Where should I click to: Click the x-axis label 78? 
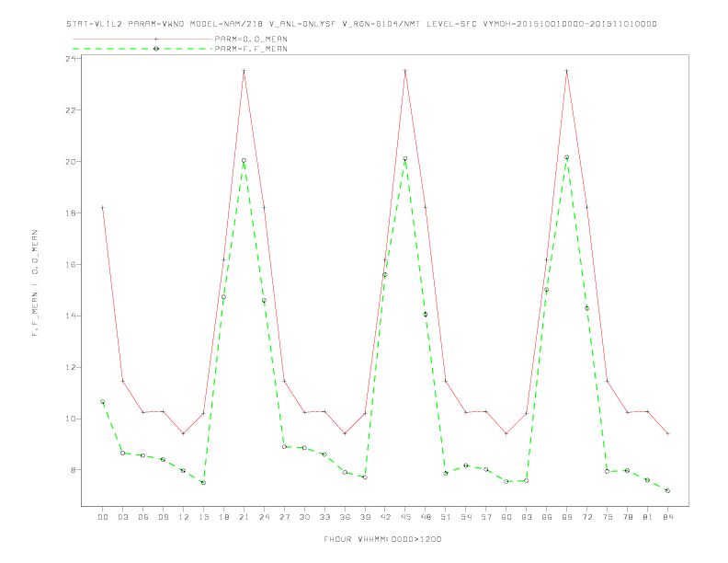[x=628, y=517]
